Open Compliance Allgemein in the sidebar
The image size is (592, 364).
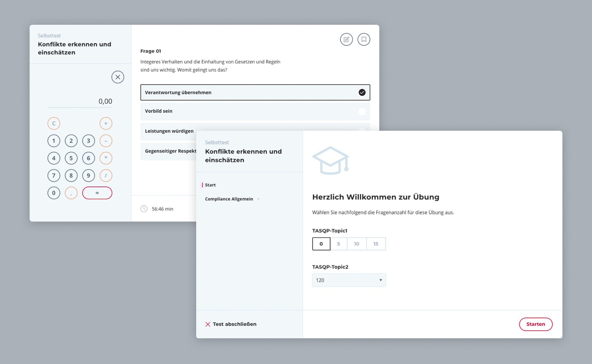pos(229,199)
